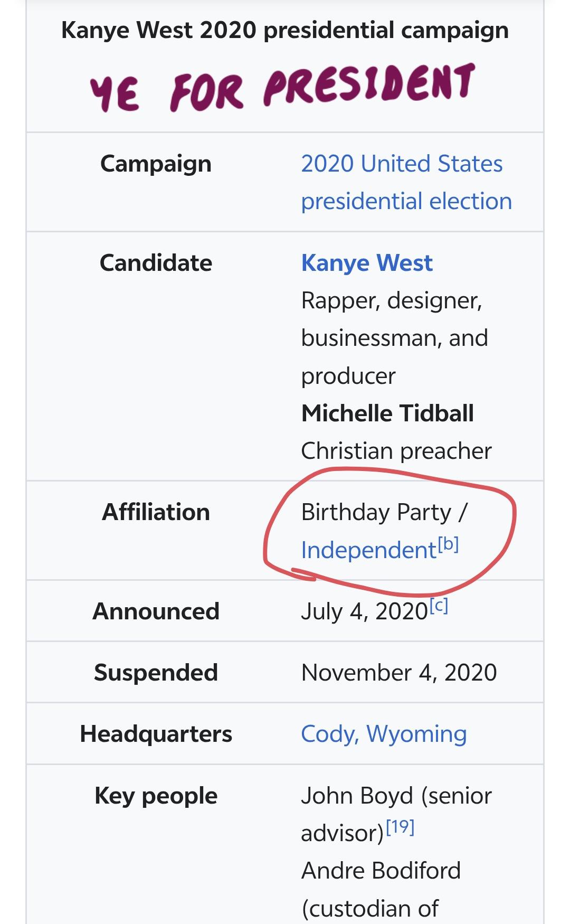Open citation [19] after senior advisor
Image resolution: width=570 pixels, height=924 pixels.
coord(400,827)
